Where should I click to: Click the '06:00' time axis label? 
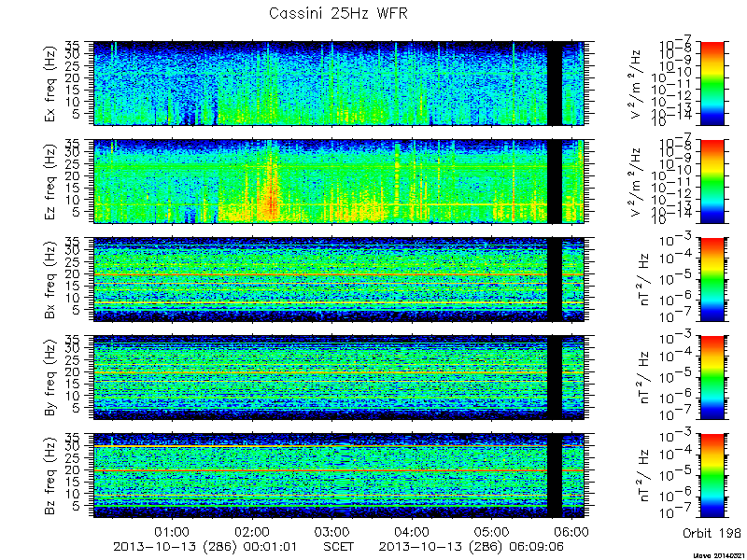[572, 531]
